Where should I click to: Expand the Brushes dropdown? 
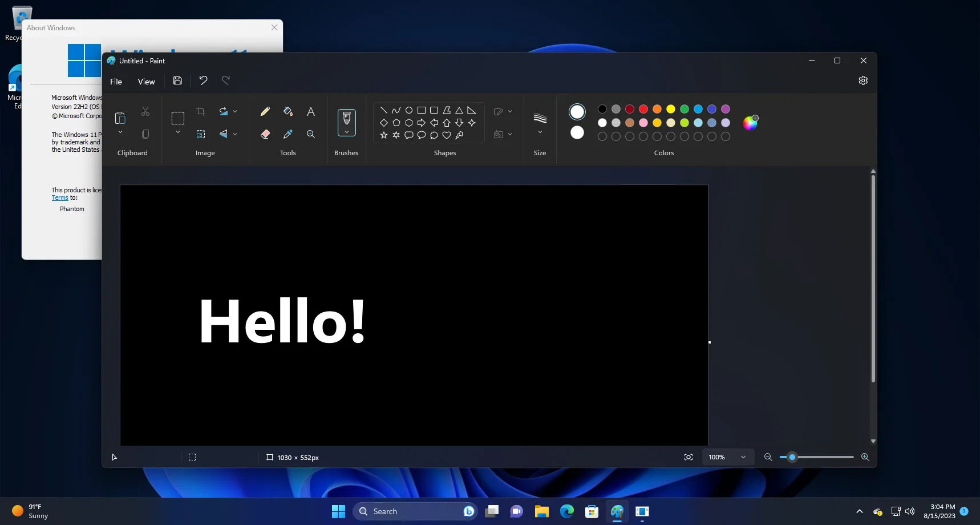coord(346,132)
